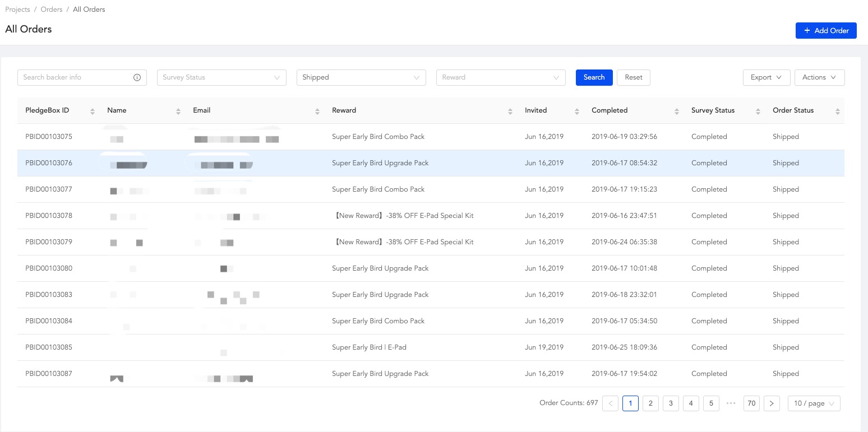Open the Survey Status filter dropdown
The height and width of the screenshot is (432, 868).
click(221, 78)
